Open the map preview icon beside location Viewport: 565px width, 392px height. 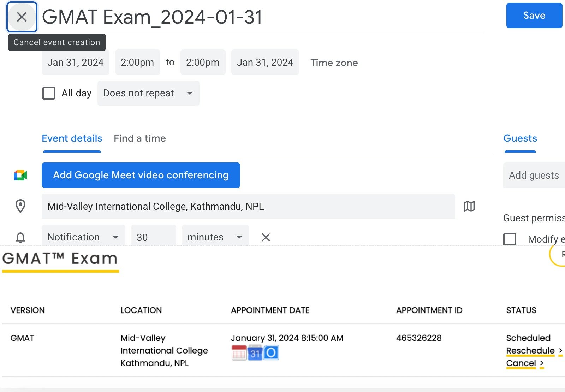(469, 206)
